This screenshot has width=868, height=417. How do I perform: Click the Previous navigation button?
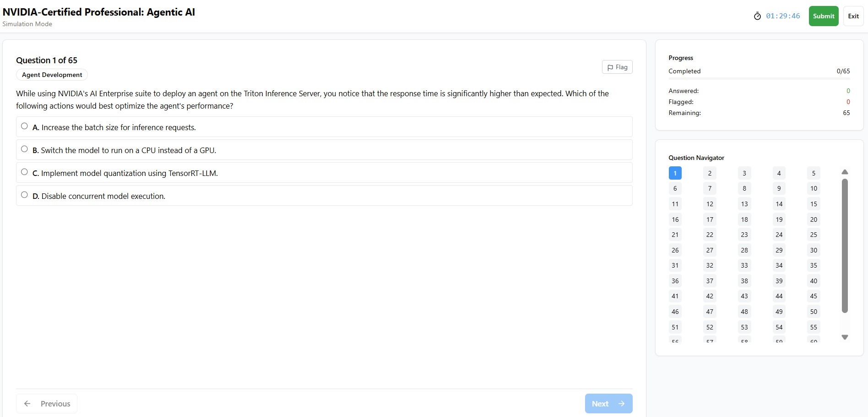coord(46,403)
